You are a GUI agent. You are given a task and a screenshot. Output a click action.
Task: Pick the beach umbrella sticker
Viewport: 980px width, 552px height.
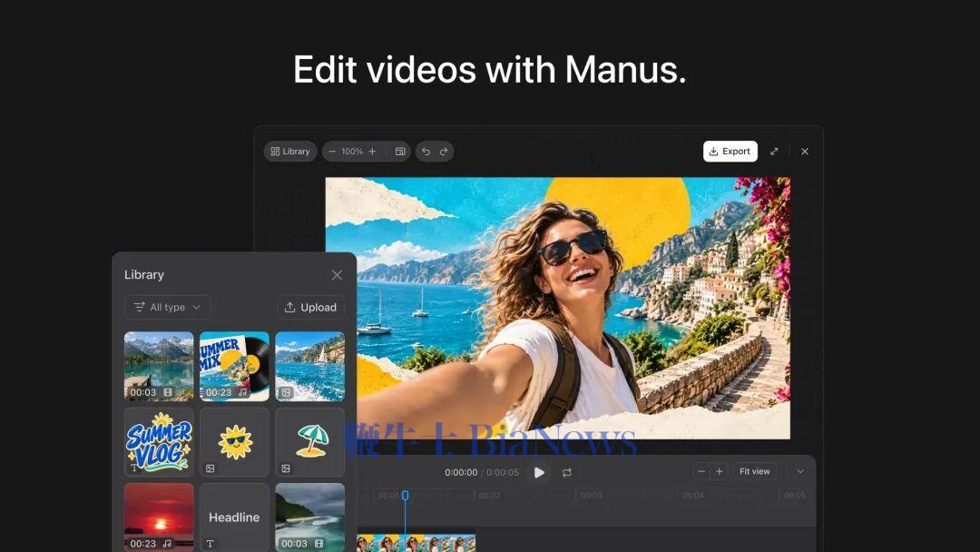click(x=310, y=442)
